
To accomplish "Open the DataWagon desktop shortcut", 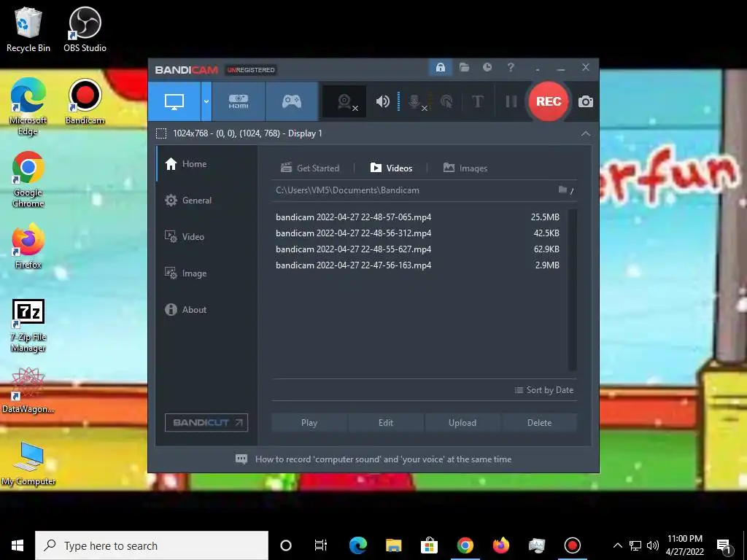I will pyautogui.click(x=28, y=391).
